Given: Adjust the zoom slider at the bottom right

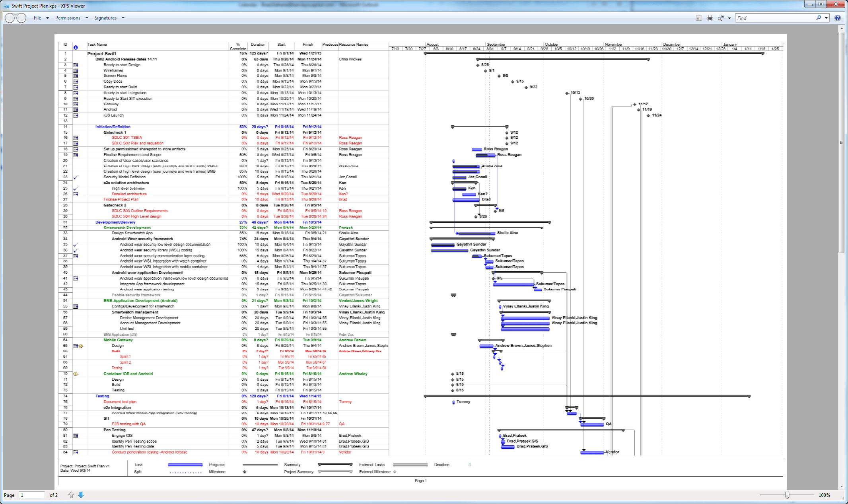Looking at the screenshot, I should click(788, 495).
